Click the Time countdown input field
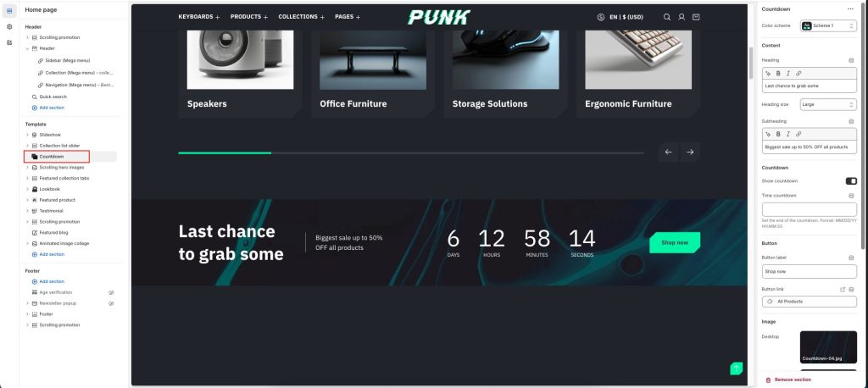This screenshot has width=868, height=388. click(x=810, y=209)
